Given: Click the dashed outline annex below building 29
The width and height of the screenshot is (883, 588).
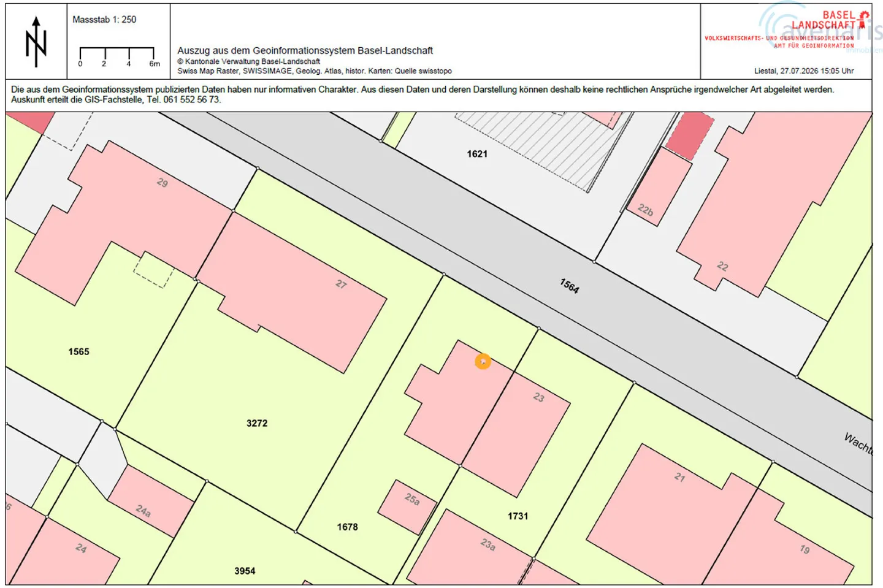Looking at the screenshot, I should 153,270.
